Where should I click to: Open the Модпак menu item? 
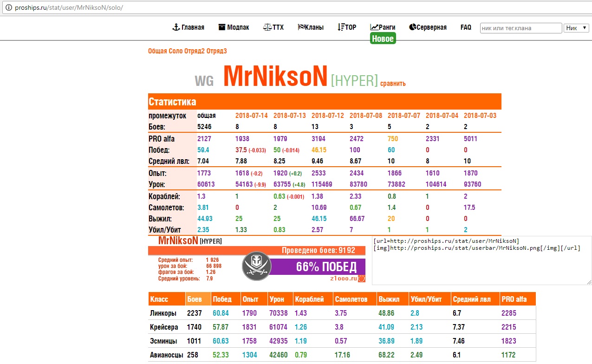pos(238,27)
